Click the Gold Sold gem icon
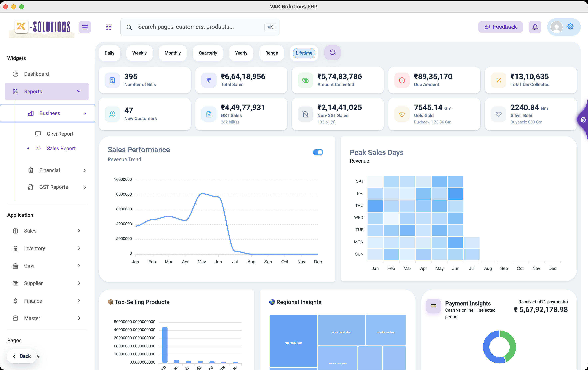The height and width of the screenshot is (370, 588). pyautogui.click(x=402, y=114)
